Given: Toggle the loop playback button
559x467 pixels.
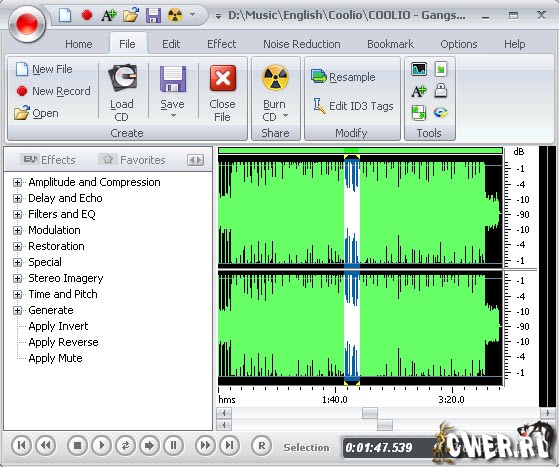Looking at the screenshot, I should pos(125,445).
